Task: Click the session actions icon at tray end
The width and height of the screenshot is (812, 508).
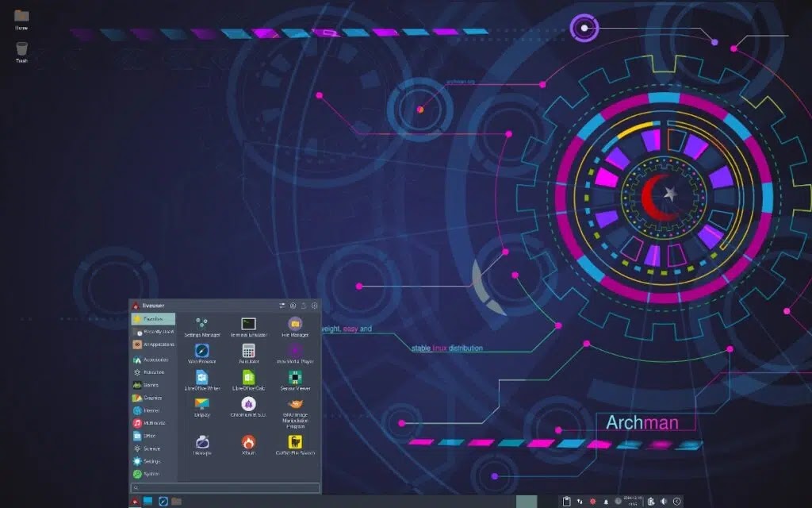Action: 677,502
